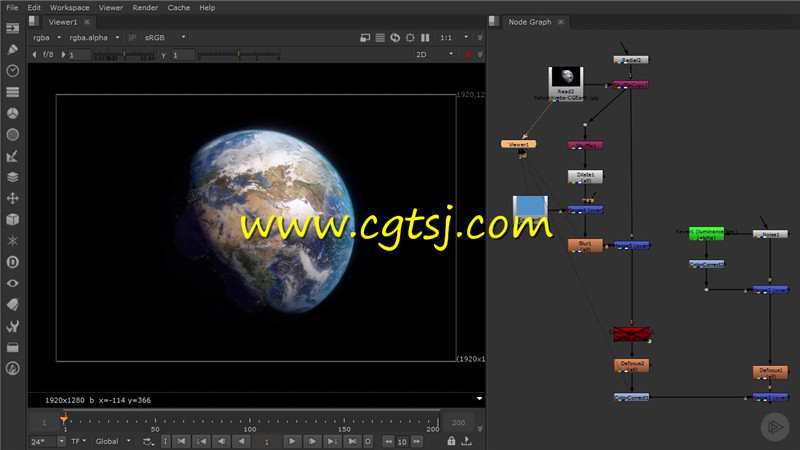Open the ToolSets menu (wrench icon)
The width and height of the screenshot is (800, 450).
(x=13, y=326)
